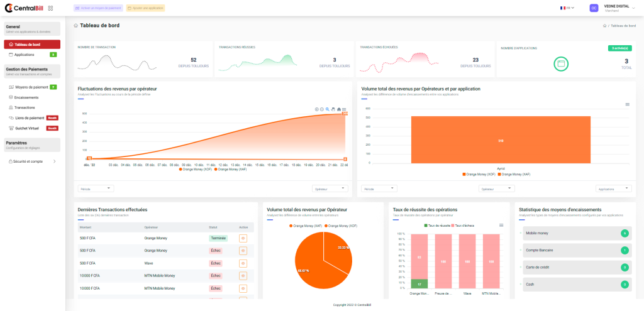The height and width of the screenshot is (311, 644).
Task: Click the home icon in the breadcrumb
Action: (604, 25)
